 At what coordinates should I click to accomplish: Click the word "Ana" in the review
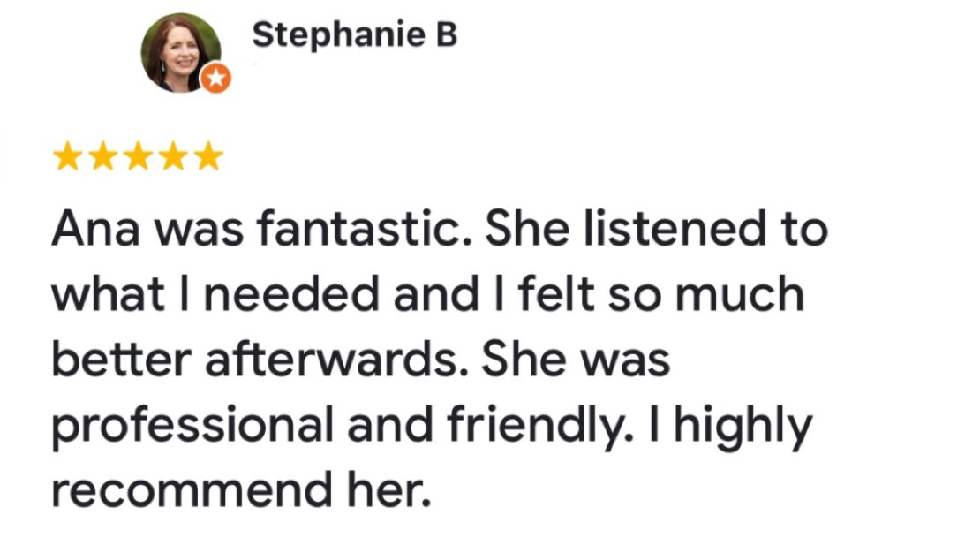(96, 229)
